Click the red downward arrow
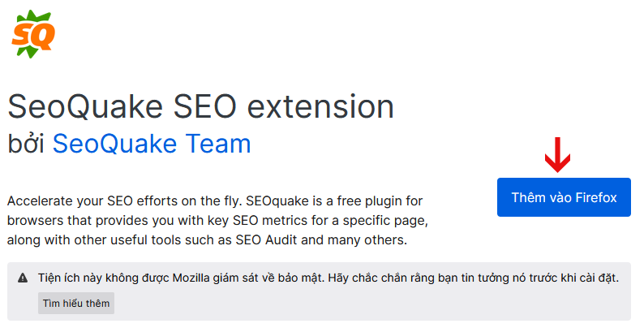 pyautogui.click(x=556, y=154)
